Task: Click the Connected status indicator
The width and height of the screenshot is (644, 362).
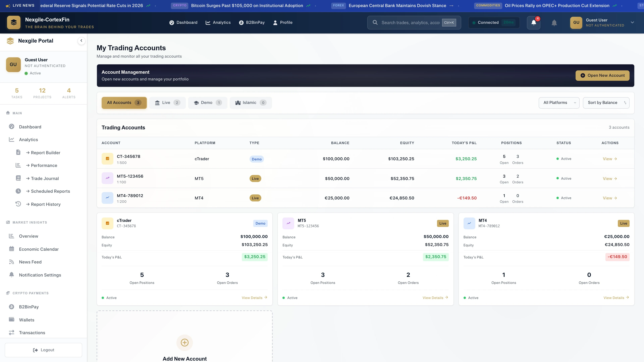Action: coord(494,22)
